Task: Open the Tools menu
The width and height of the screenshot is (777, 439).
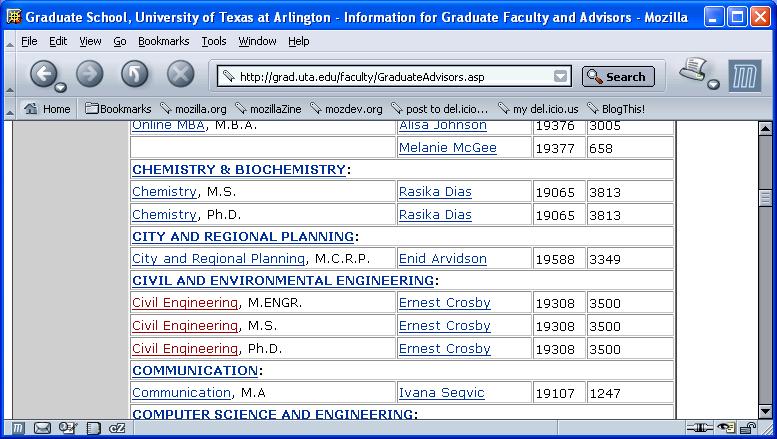Action: [x=214, y=41]
